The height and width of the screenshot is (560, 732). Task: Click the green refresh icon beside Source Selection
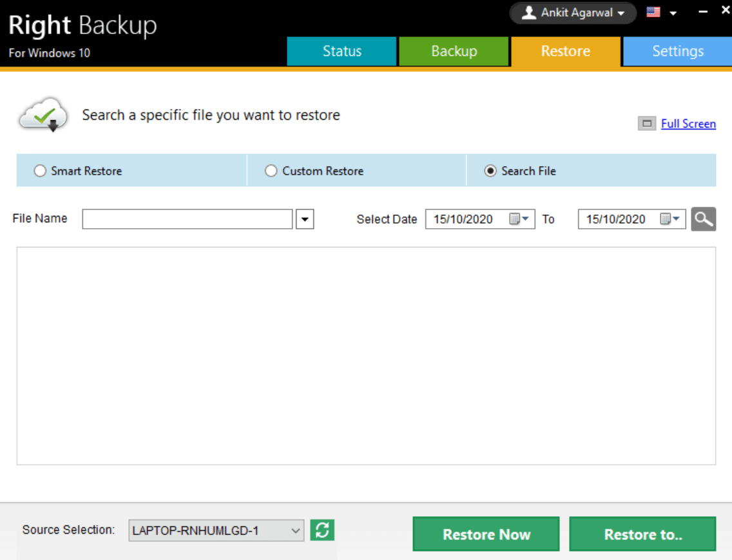(321, 530)
